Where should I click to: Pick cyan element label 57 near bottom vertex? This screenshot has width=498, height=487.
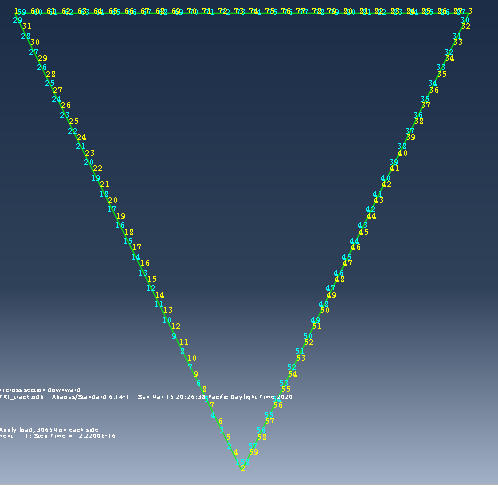click(253, 446)
